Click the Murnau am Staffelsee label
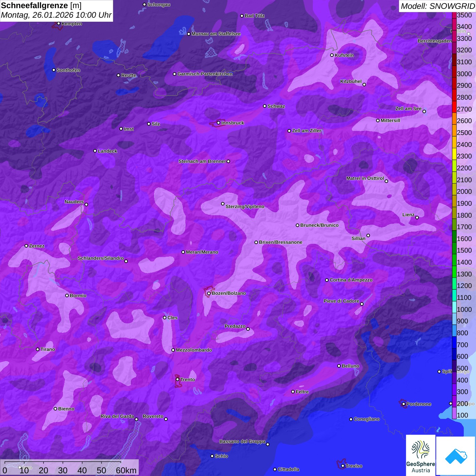 pyautogui.click(x=216, y=34)
